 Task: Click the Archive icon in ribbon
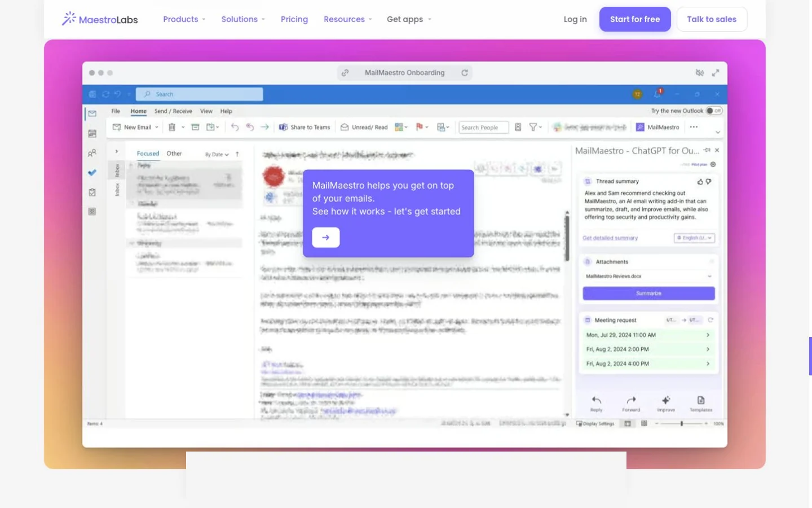[x=195, y=128]
